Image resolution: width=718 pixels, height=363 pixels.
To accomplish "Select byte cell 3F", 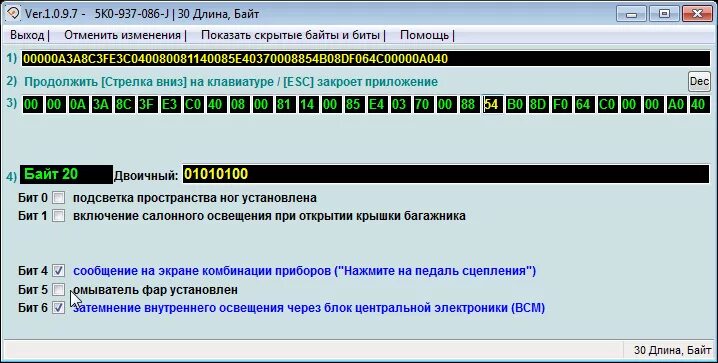I will click(x=147, y=104).
